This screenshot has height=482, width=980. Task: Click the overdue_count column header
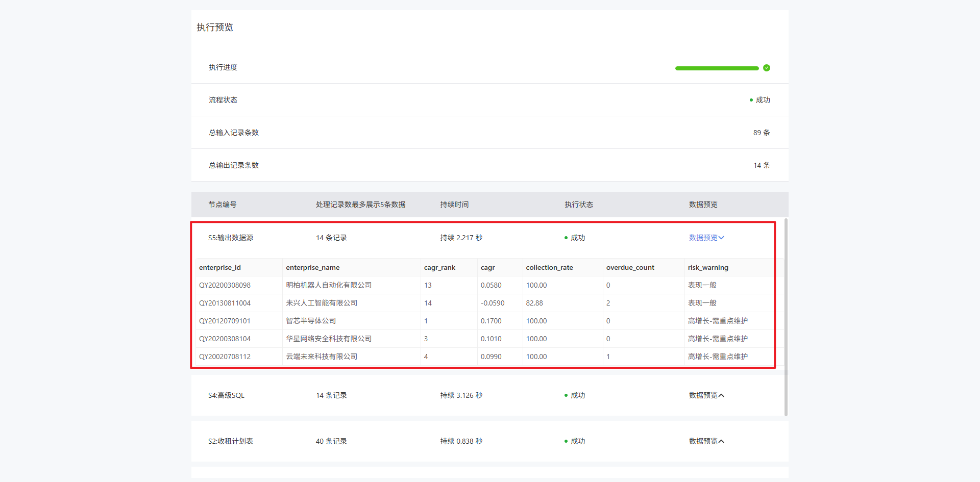[630, 267]
